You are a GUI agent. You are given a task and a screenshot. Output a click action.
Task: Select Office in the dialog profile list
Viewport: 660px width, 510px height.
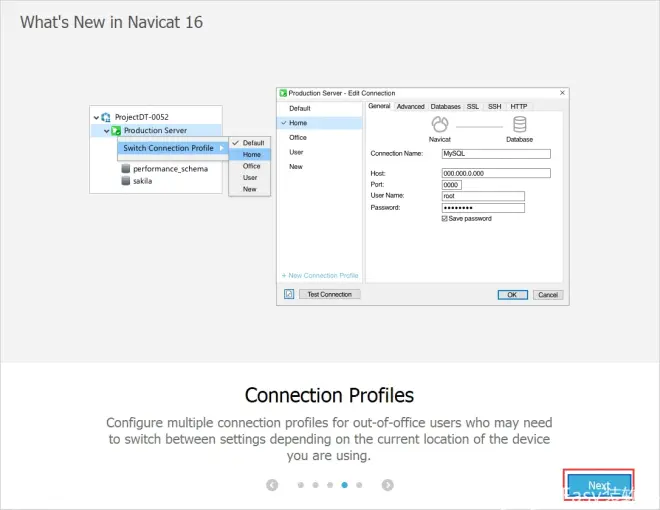319,138
